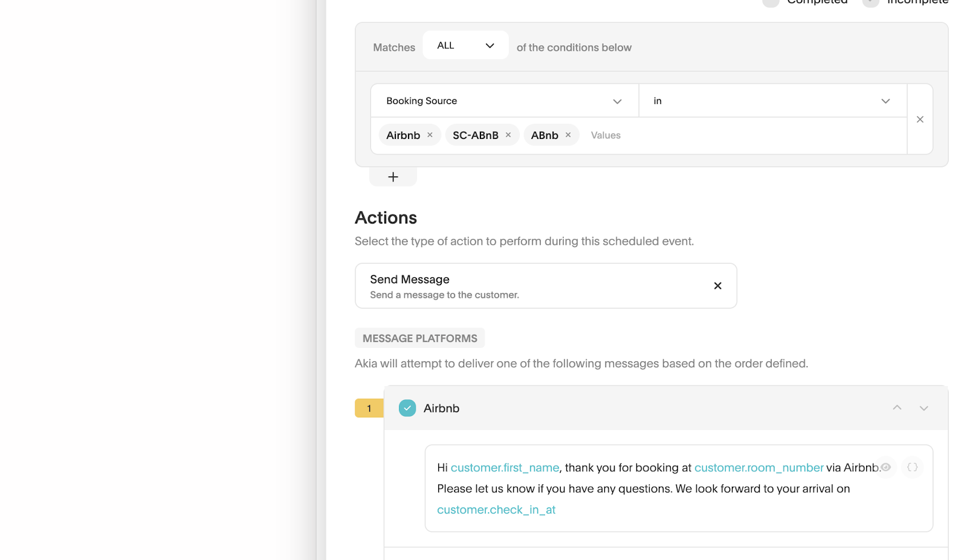Insert variable using curly braces icon

point(912,467)
